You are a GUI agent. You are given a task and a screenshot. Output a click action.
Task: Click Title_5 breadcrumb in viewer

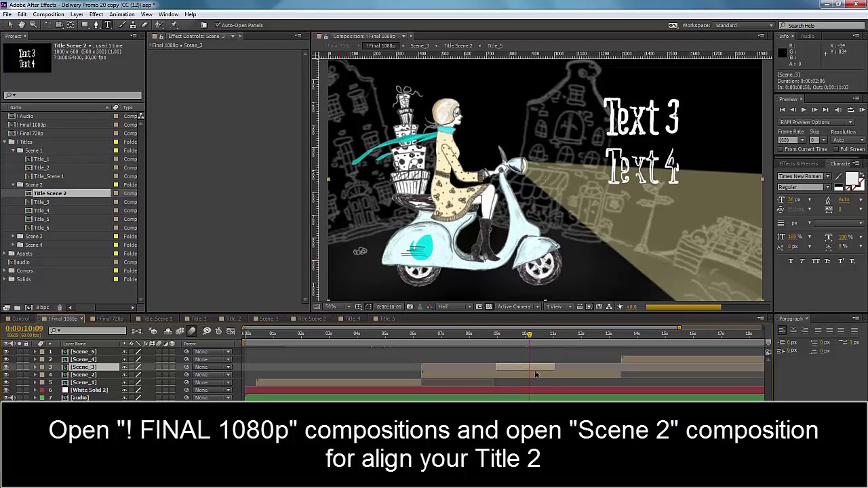pyautogui.click(x=495, y=45)
